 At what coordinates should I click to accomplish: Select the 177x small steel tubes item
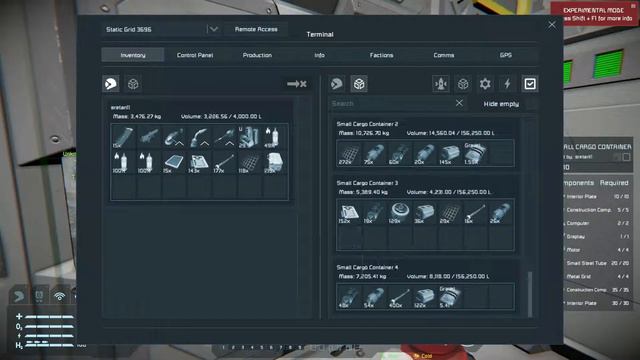tap(224, 162)
